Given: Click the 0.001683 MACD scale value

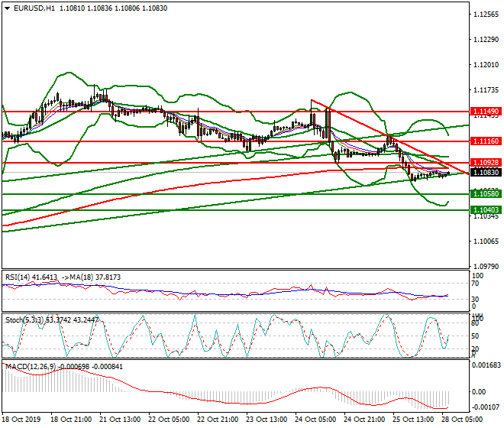Looking at the screenshot, I should [x=486, y=365].
